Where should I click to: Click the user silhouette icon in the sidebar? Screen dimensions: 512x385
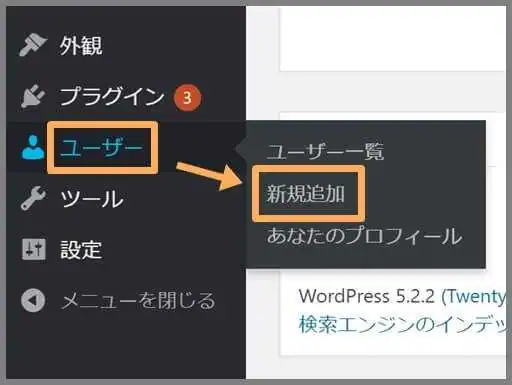point(33,147)
